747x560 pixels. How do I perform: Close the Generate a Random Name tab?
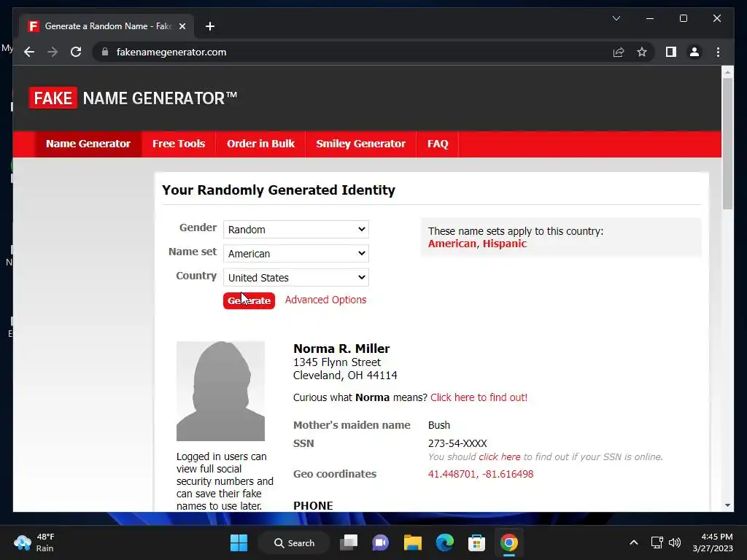pos(182,26)
